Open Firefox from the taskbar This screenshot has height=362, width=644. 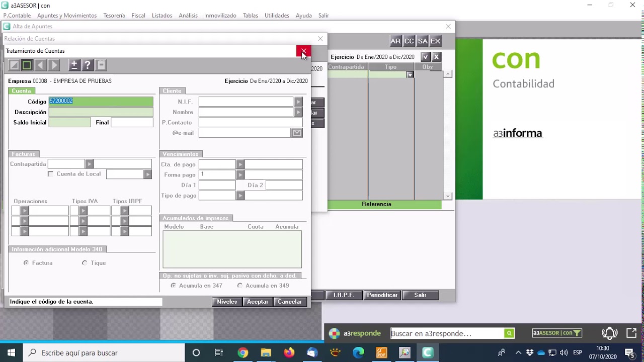(289, 352)
